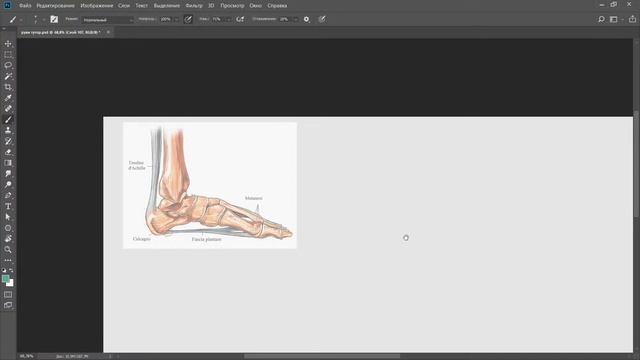This screenshot has height=360, width=640.
Task: Toggle pressure for size
Action: pos(322,19)
